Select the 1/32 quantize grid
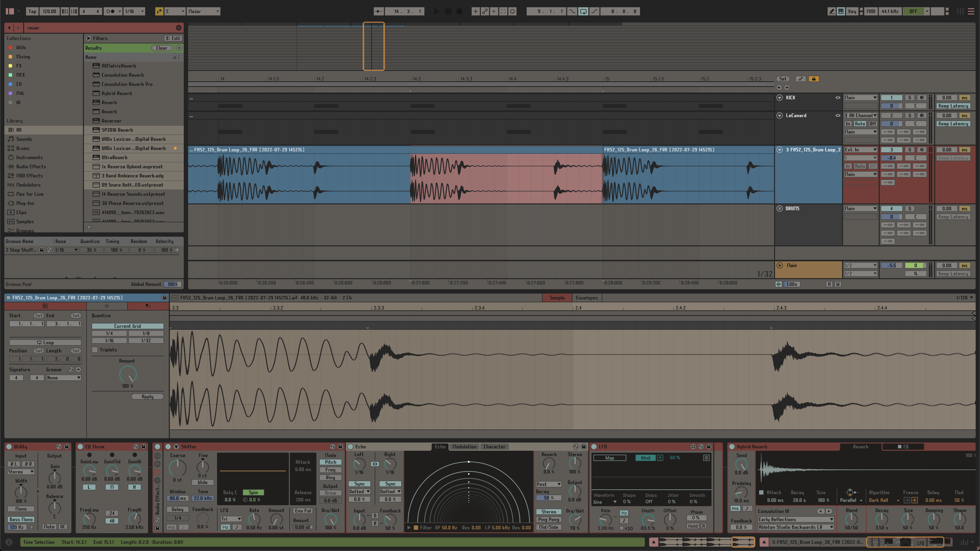The height and width of the screenshot is (551, 980). [146, 341]
